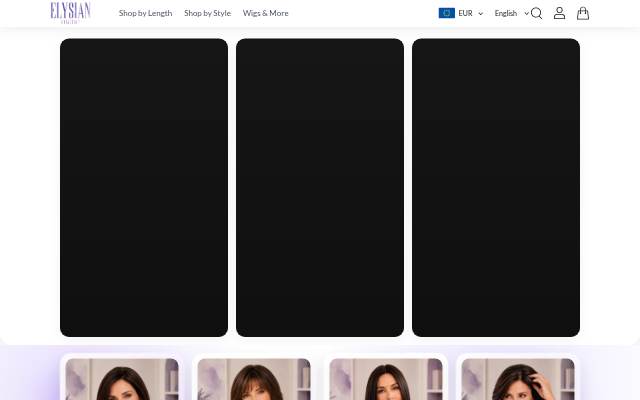Viewport: 640px width, 400px height.
Task: Select the third dark video card
Action: pos(496,188)
